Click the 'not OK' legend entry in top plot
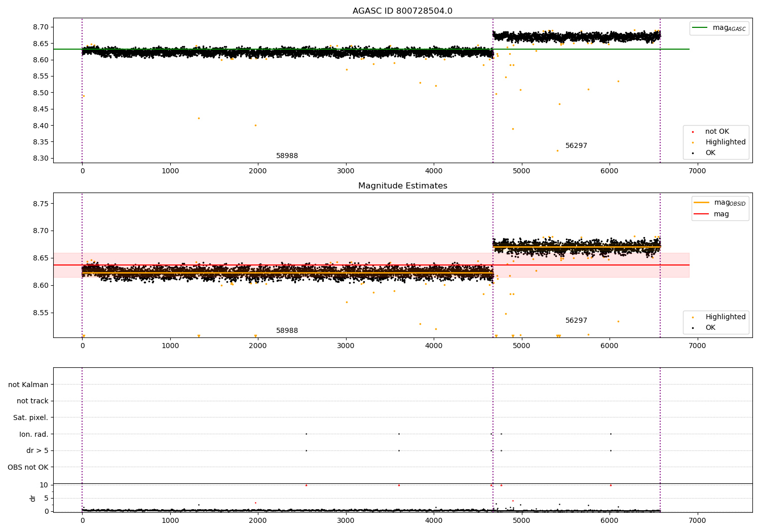 click(x=710, y=132)
